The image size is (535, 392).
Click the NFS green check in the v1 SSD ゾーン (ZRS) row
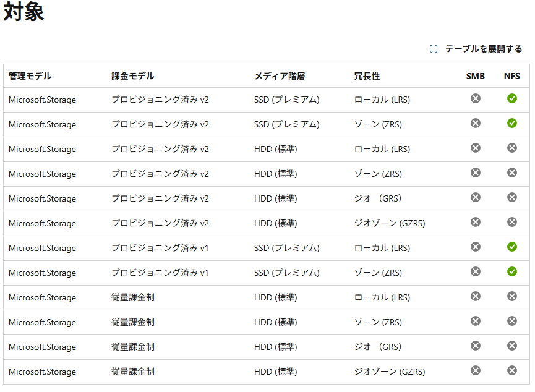click(x=511, y=271)
